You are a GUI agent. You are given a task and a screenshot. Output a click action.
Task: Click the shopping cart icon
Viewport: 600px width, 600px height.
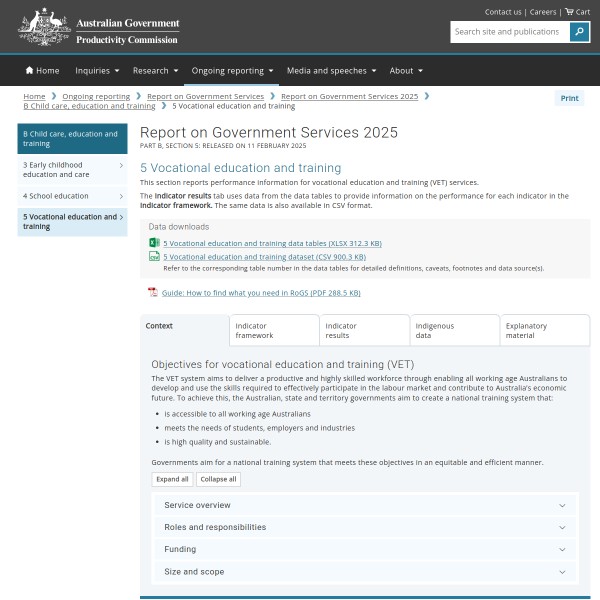[569, 12]
